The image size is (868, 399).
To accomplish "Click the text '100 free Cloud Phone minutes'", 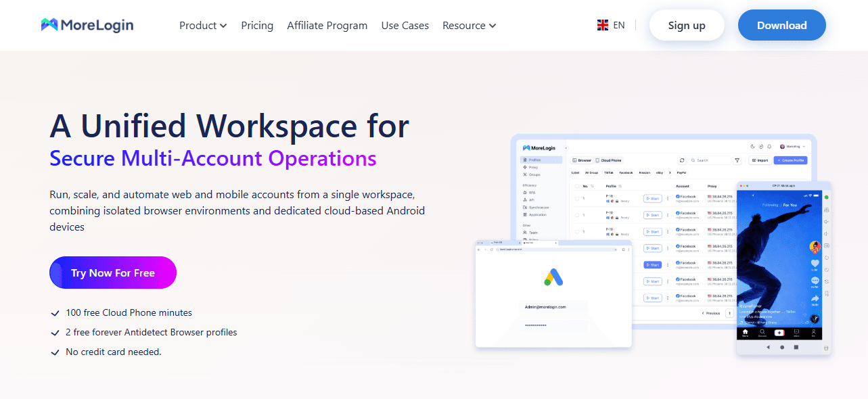I will pyautogui.click(x=129, y=312).
